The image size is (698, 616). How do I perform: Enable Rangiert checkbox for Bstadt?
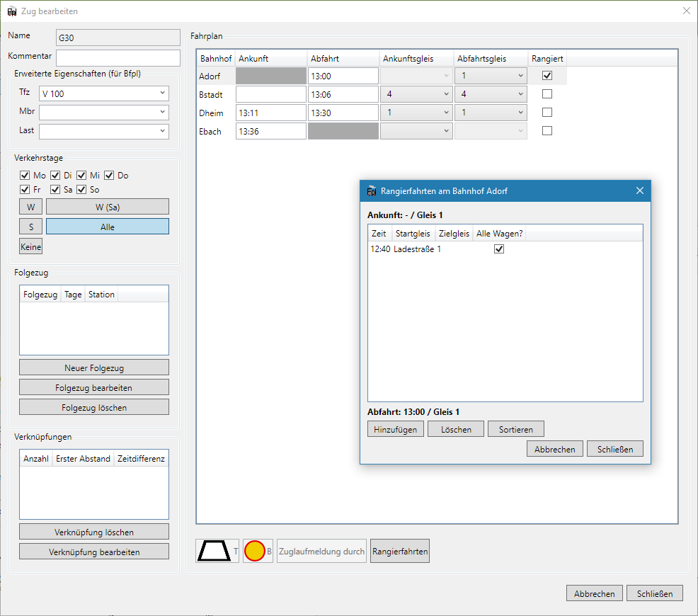[547, 94]
